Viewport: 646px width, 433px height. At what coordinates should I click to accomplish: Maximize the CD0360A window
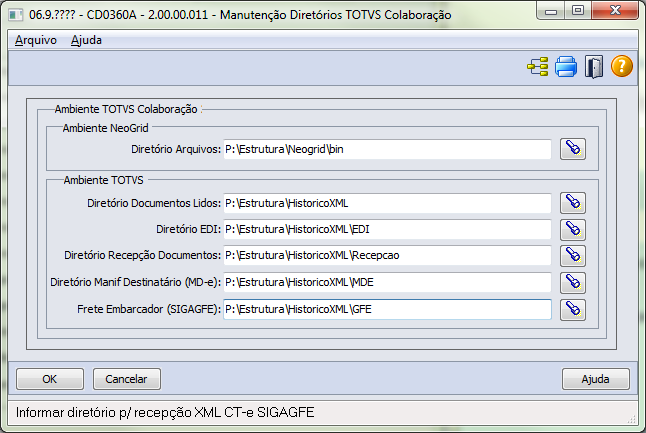(x=578, y=10)
